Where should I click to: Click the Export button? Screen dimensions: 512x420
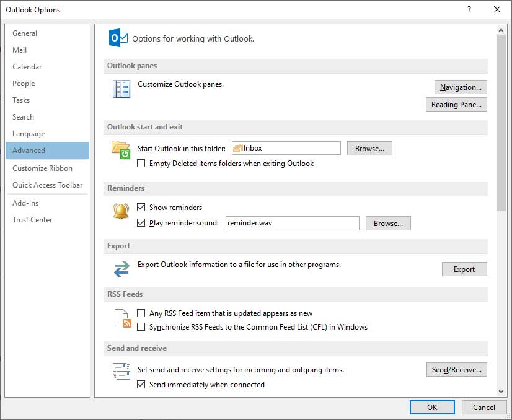click(x=464, y=269)
